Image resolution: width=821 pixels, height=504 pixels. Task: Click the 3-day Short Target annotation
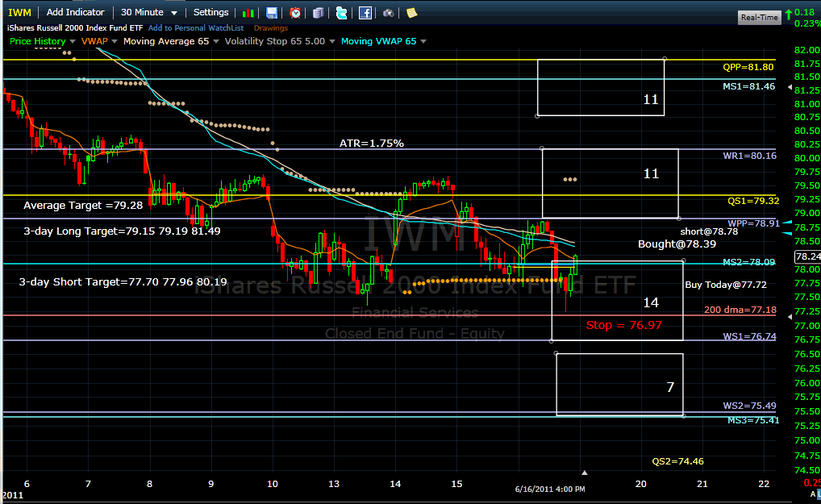[123, 281]
